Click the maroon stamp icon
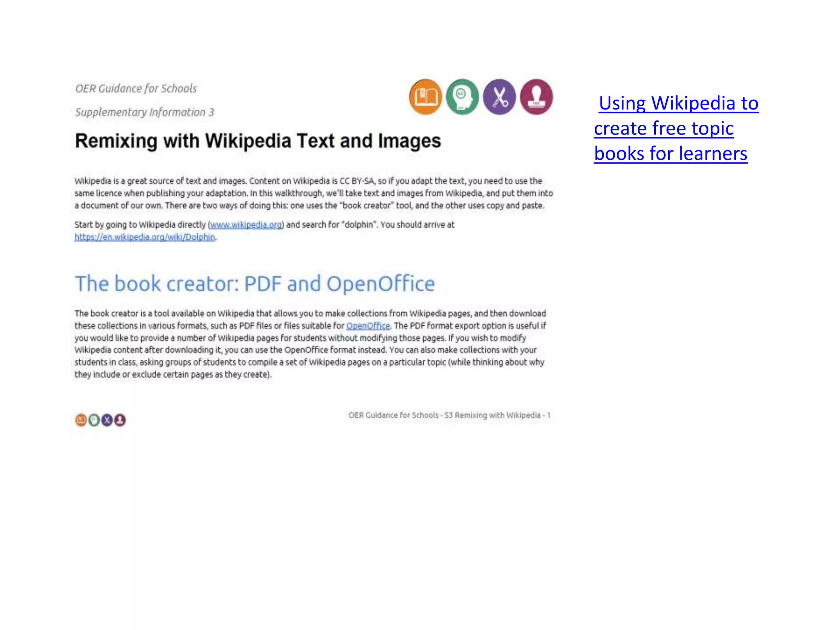840x630 pixels. click(536, 97)
